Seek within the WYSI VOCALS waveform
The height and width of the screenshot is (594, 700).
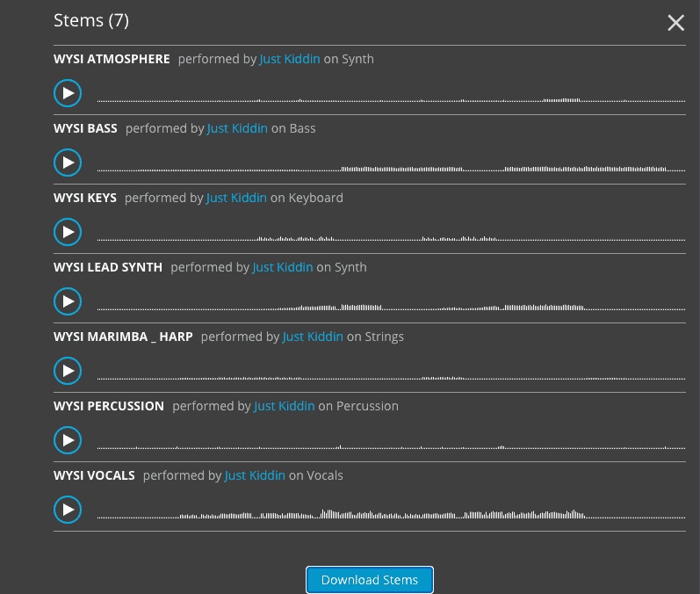coord(391,514)
